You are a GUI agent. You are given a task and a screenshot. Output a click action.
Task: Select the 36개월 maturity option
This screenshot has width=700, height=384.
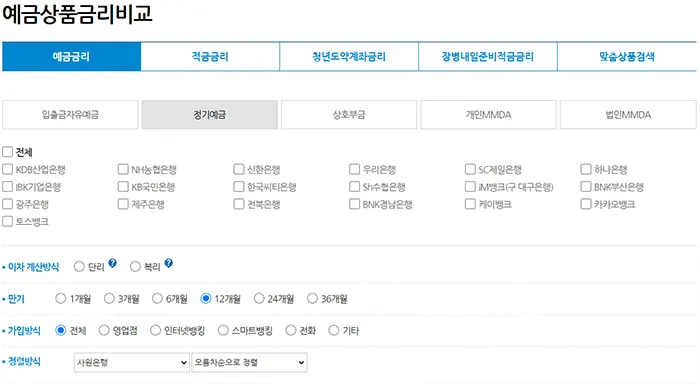(x=312, y=298)
